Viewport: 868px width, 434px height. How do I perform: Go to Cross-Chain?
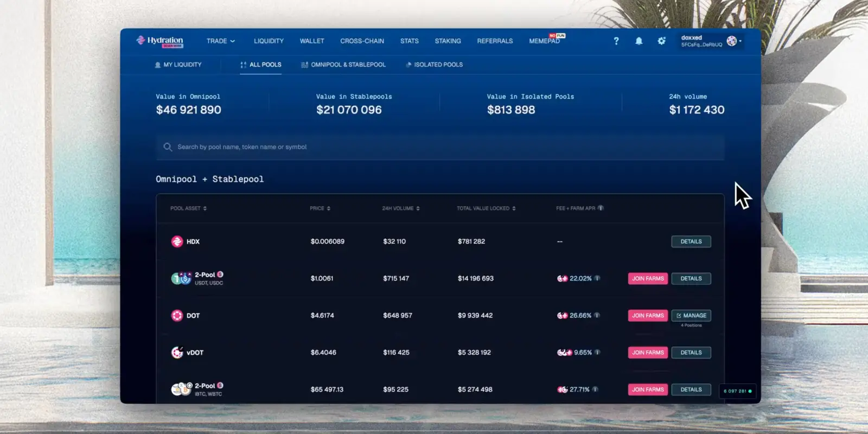[x=362, y=41]
